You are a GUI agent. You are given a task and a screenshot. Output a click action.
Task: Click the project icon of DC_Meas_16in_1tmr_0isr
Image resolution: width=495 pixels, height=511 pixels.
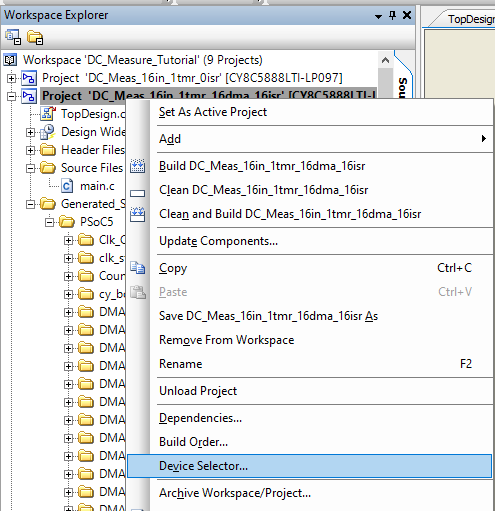pyautogui.click(x=29, y=78)
